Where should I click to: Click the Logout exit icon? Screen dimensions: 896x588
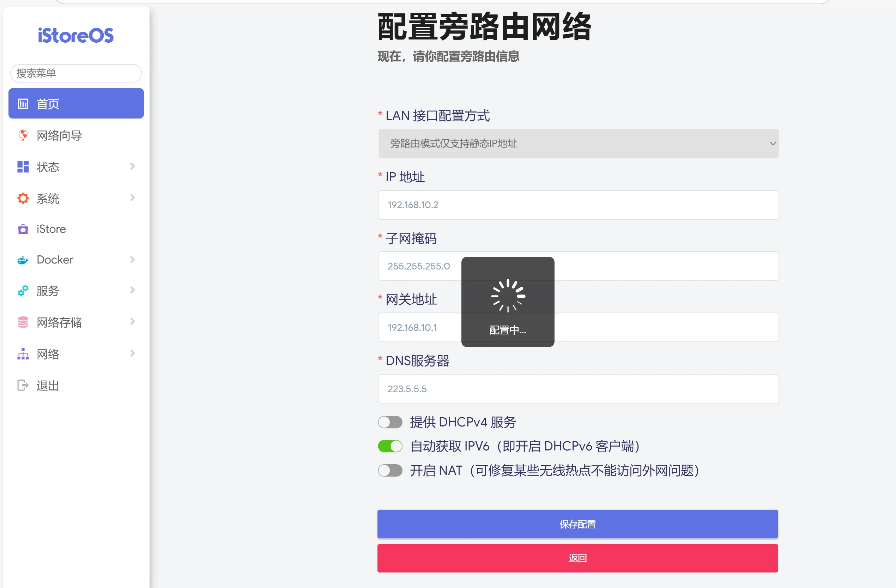pyautogui.click(x=23, y=386)
